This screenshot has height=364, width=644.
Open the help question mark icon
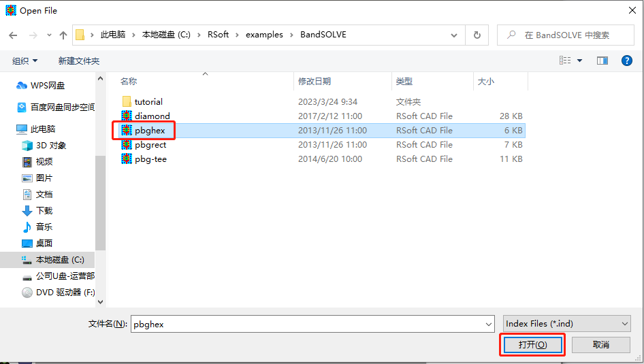coord(627,61)
